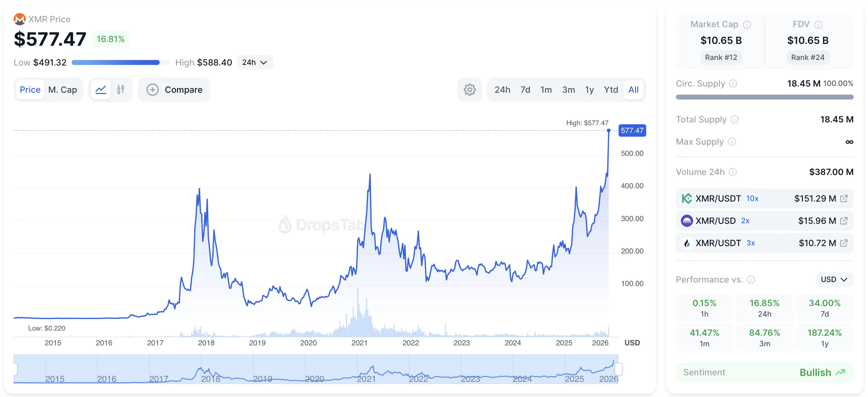Open external link for XMR/USD 2x pair
The image size is (868, 397).
tap(844, 220)
